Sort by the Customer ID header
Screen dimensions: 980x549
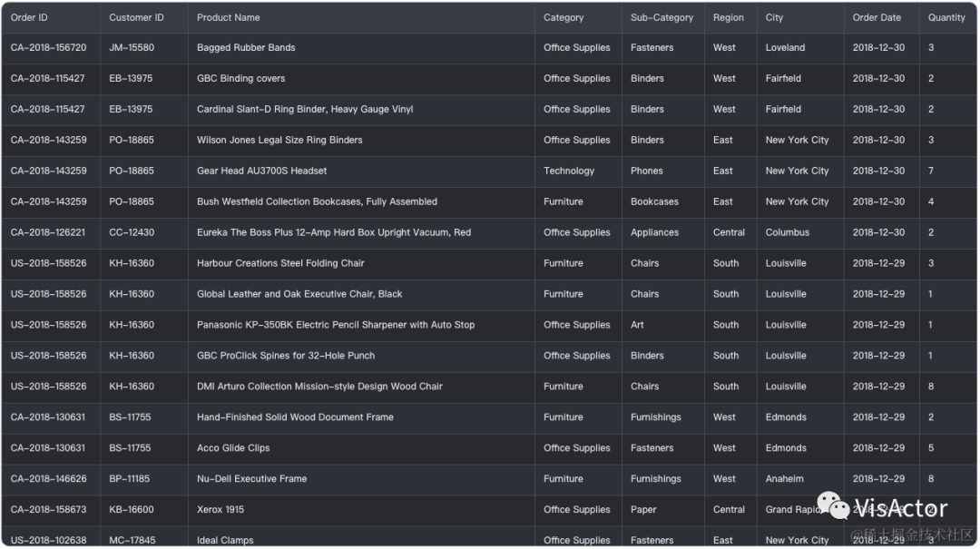pos(136,17)
